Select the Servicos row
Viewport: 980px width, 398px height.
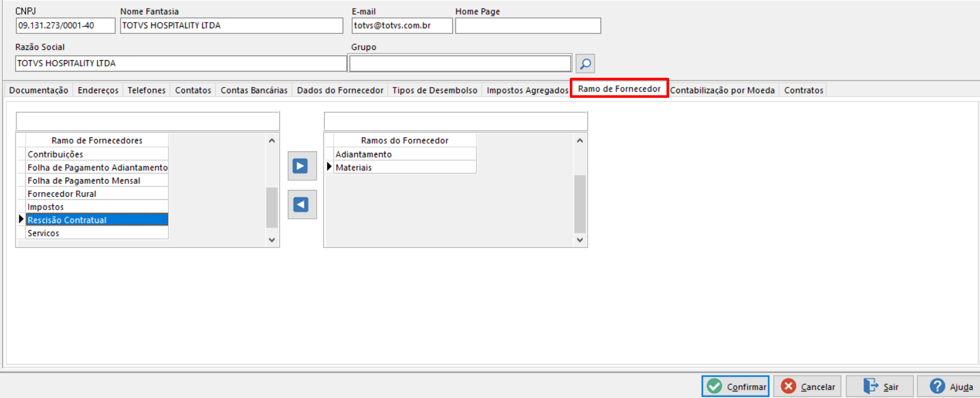click(97, 233)
